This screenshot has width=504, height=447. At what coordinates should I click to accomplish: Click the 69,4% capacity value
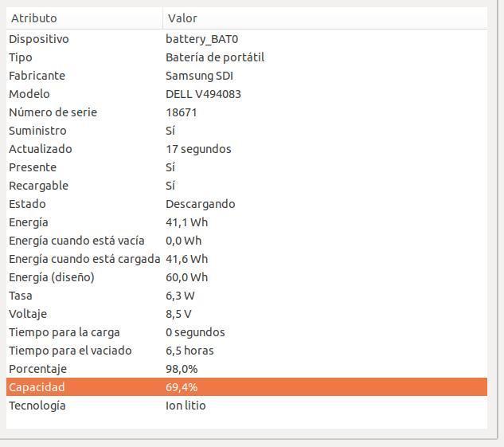click(x=182, y=387)
